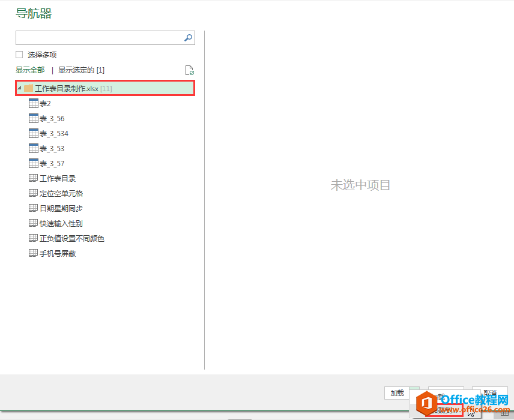This screenshot has width=514, height=420.
Task: Select 表_3_53 in the list
Action: click(x=47, y=148)
